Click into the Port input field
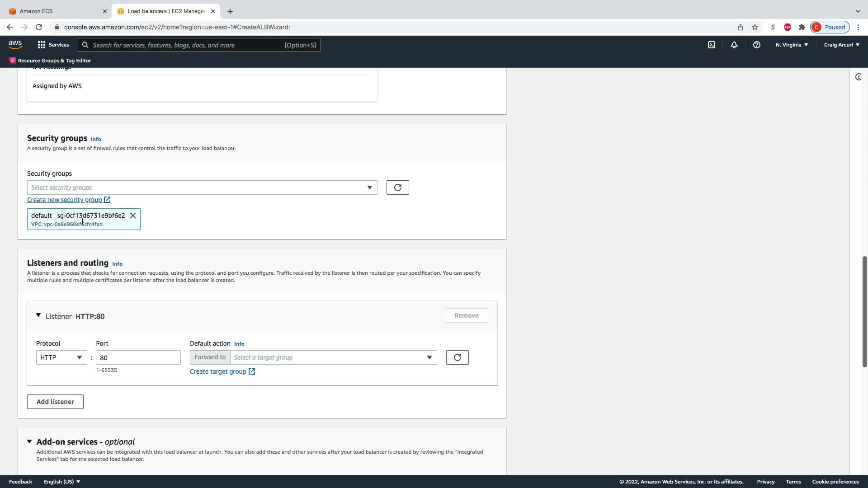868x488 pixels. [x=138, y=357]
